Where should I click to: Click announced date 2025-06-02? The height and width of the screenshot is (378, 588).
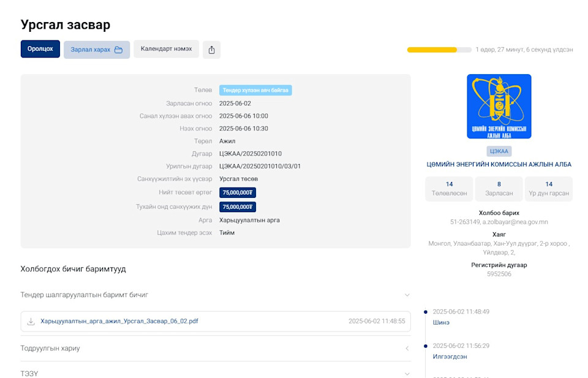(x=235, y=104)
